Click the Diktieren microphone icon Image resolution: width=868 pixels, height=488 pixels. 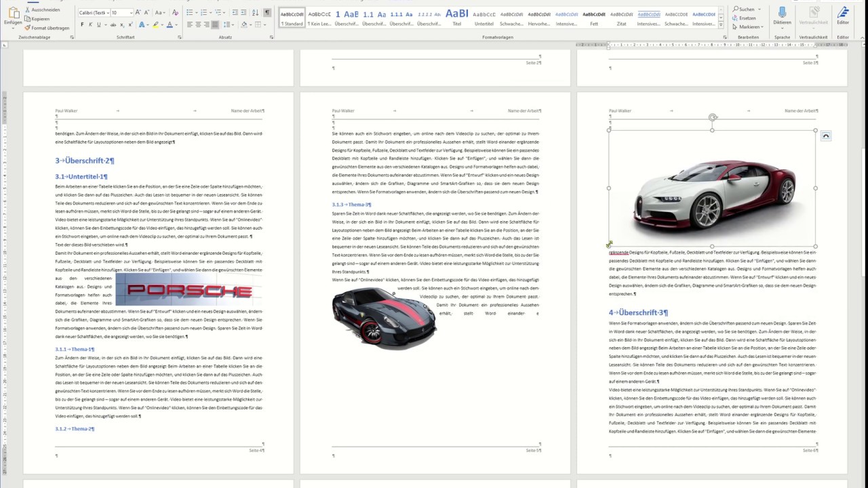(x=782, y=14)
